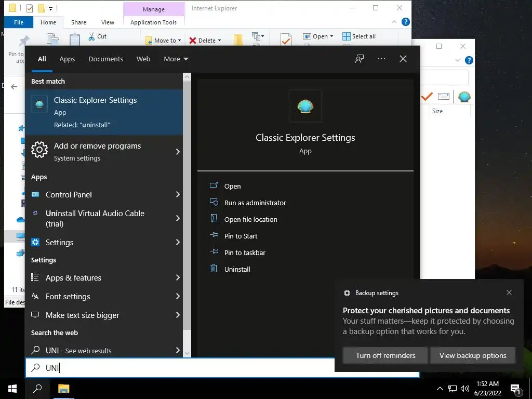
Task: Show hidden system tray icons
Action: tap(440, 389)
